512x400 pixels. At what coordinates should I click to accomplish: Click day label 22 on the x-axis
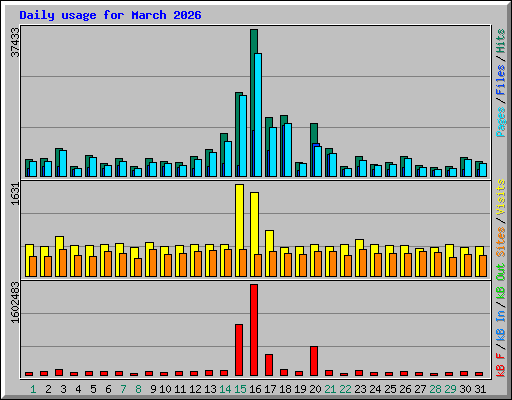345,389
